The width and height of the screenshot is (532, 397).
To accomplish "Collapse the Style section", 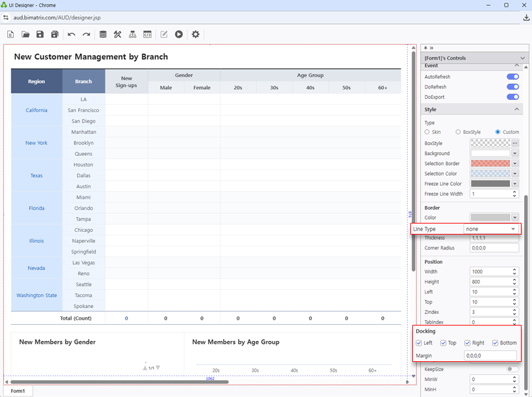I will tap(517, 110).
